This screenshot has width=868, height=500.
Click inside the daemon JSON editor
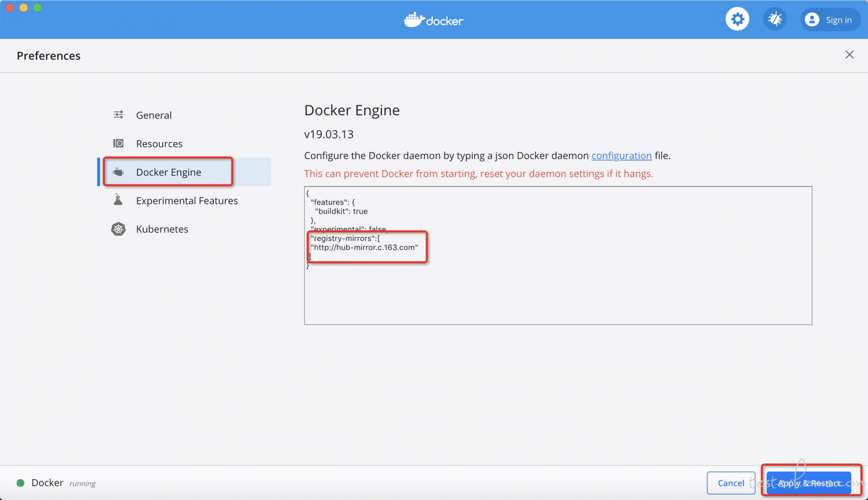pyautogui.click(x=558, y=255)
